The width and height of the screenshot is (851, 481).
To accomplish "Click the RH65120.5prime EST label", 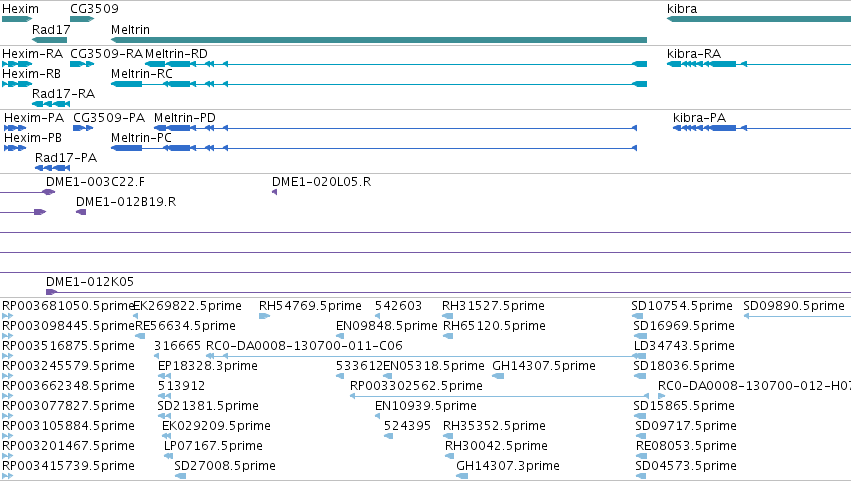I will click(494, 326).
